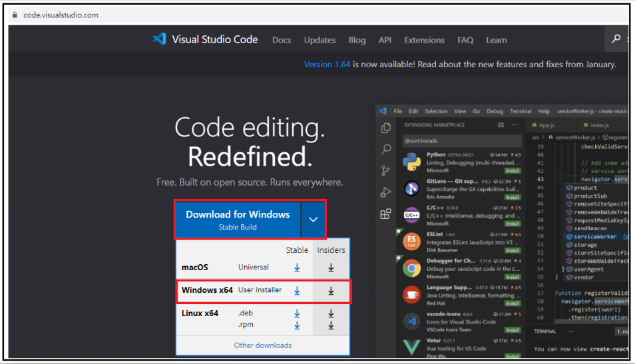Image resolution: width=635 pixels, height=364 pixels.
Task: Download macOS Insiders build arrow
Action: pos(331,268)
